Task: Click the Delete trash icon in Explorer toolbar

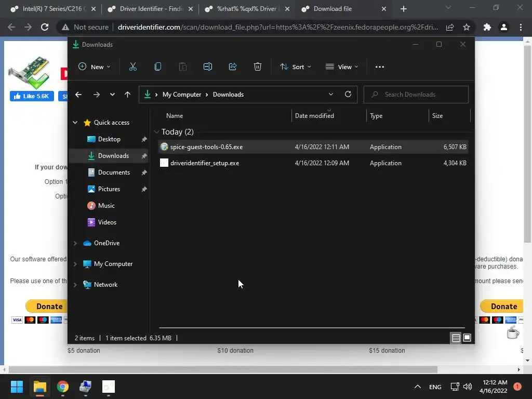Action: [x=258, y=67]
